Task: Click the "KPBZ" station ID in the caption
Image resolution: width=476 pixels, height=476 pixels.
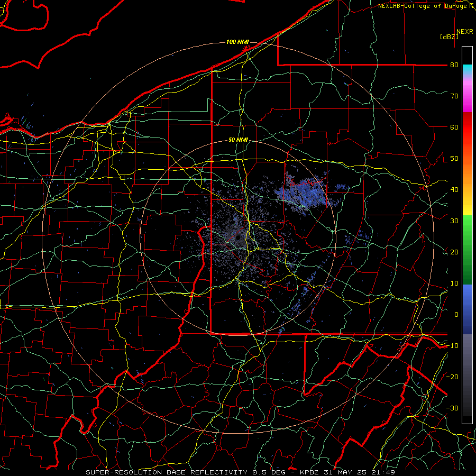Action: click(309, 472)
